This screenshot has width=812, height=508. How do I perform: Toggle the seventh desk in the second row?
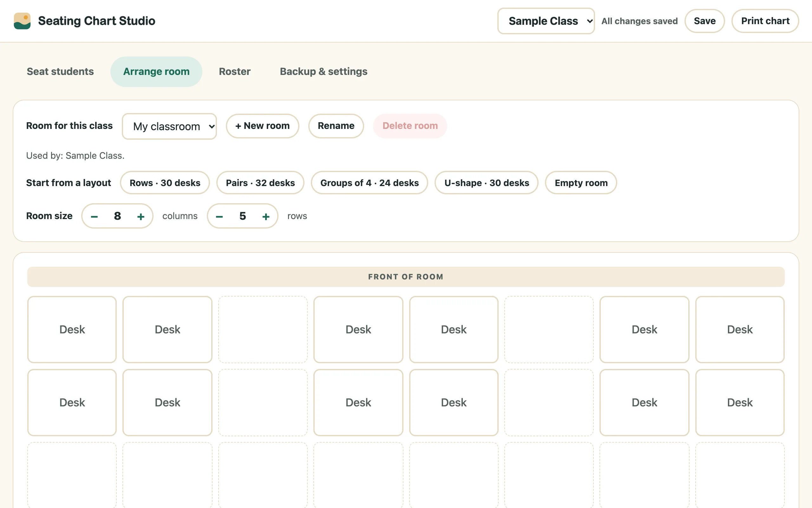645,403
